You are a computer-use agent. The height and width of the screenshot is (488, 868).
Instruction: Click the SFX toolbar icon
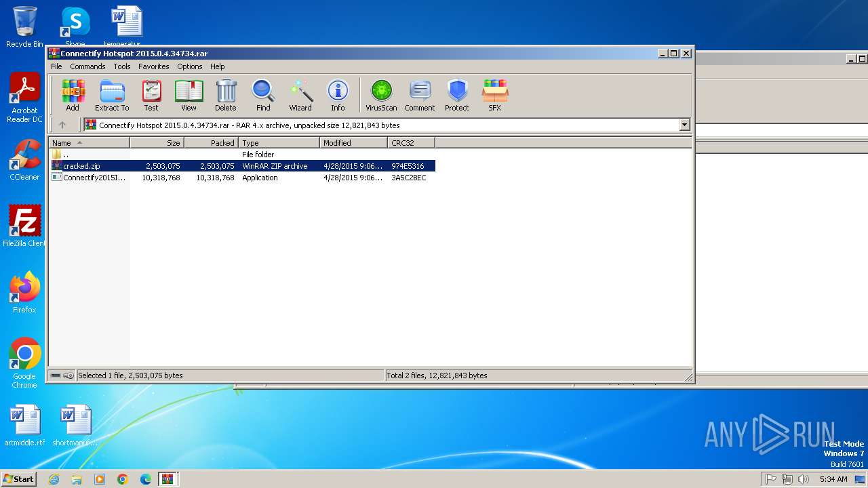(x=495, y=96)
